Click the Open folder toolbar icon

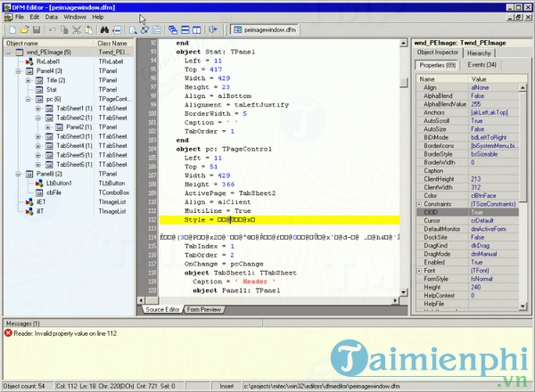[24, 30]
